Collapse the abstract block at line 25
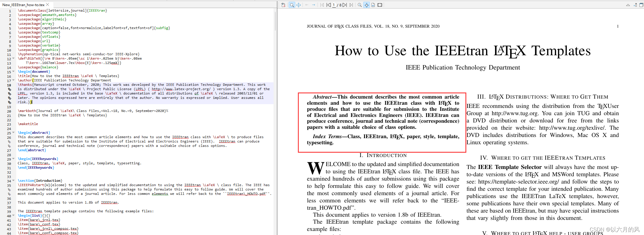The width and height of the screenshot is (644, 235). [13, 133]
